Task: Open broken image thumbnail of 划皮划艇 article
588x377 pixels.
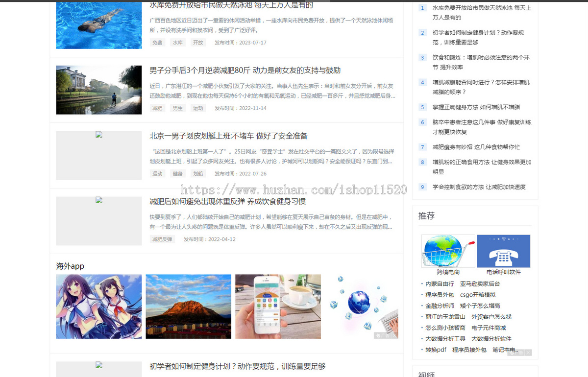Action: coord(99,155)
